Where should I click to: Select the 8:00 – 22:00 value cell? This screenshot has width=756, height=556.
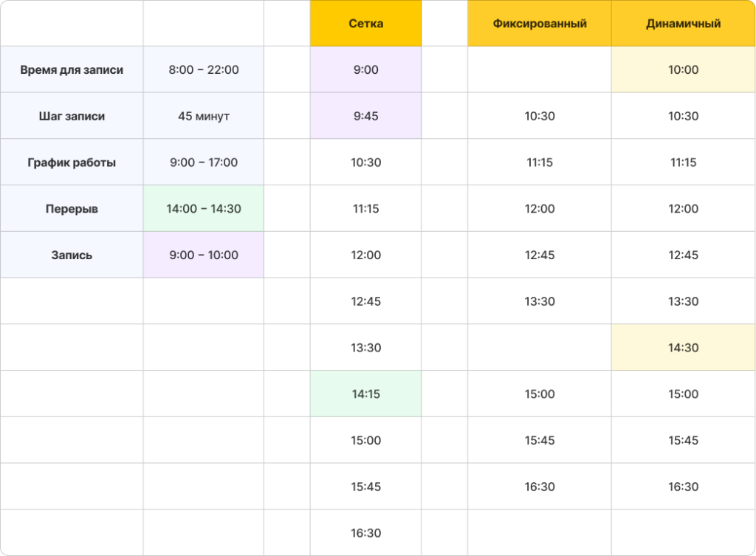click(x=204, y=70)
